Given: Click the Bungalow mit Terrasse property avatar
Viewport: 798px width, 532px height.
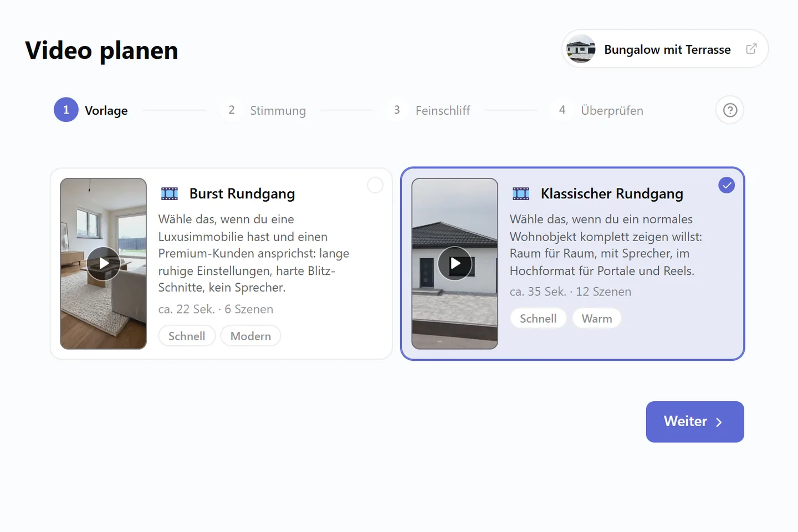Looking at the screenshot, I should (x=581, y=49).
